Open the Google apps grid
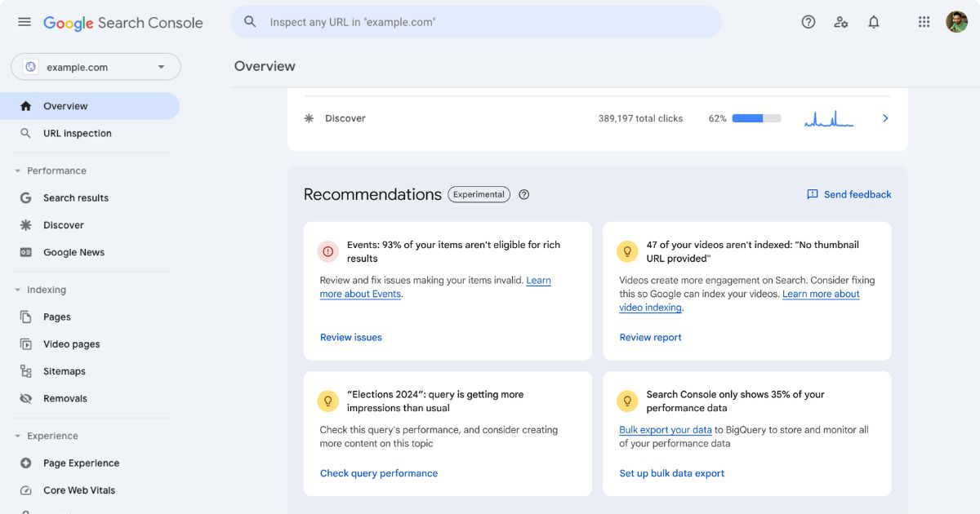Viewport: 980px width, 514px height. [x=924, y=22]
